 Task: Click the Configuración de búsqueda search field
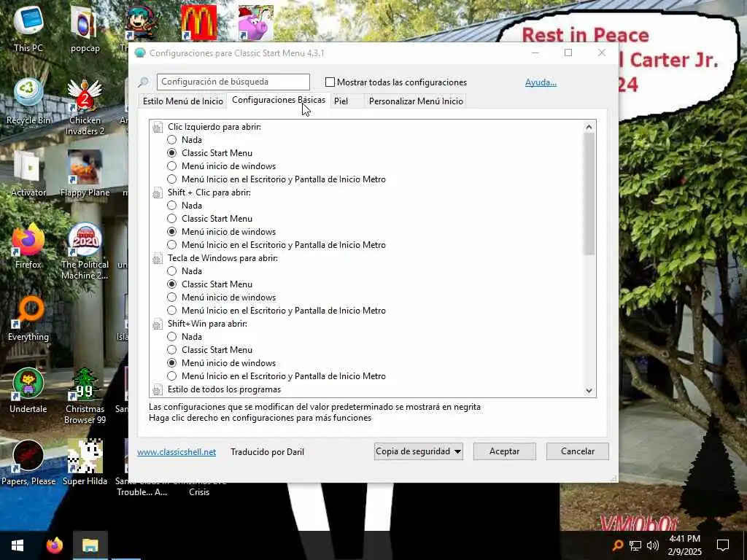(233, 82)
